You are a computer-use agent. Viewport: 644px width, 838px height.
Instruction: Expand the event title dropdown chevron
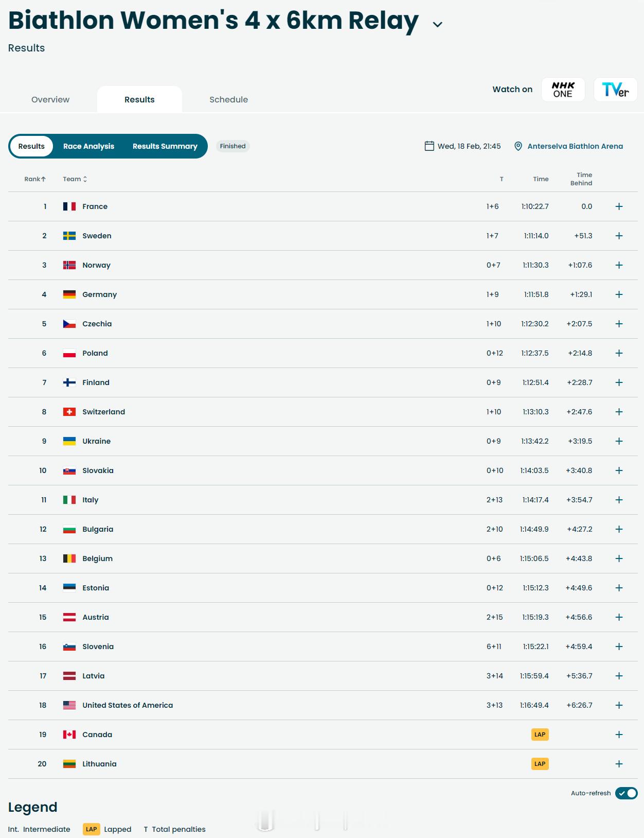(x=438, y=24)
